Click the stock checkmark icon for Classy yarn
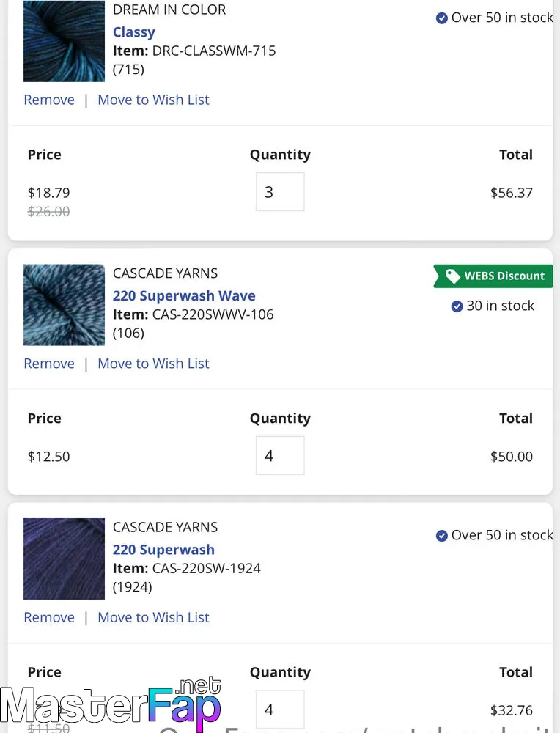 point(441,18)
